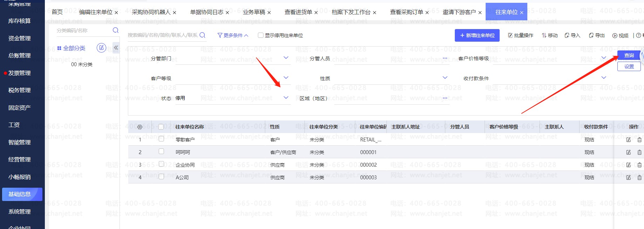This screenshot has height=229, width=644.
Task: Open 批量操作
Action: (x=521, y=35)
